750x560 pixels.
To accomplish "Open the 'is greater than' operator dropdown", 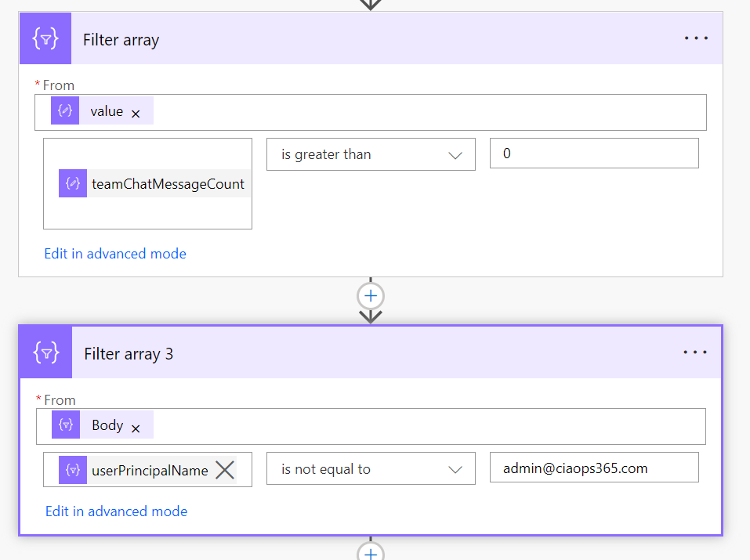I will (371, 154).
